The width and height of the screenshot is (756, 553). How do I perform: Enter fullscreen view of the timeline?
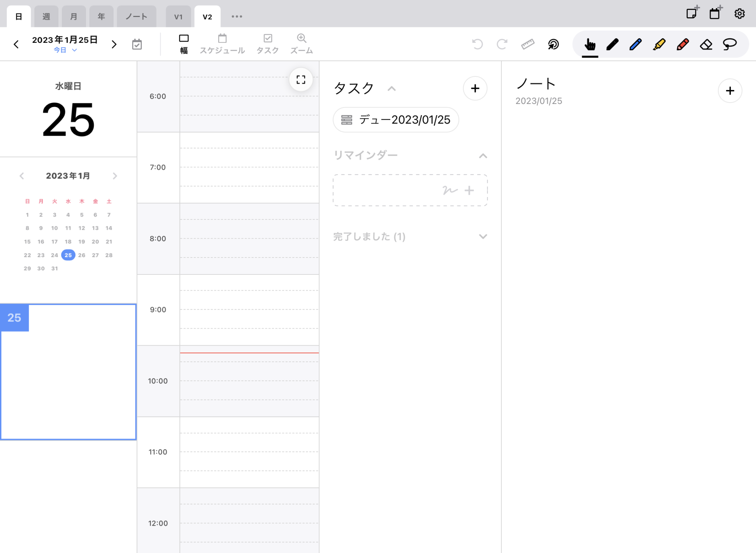pos(301,79)
